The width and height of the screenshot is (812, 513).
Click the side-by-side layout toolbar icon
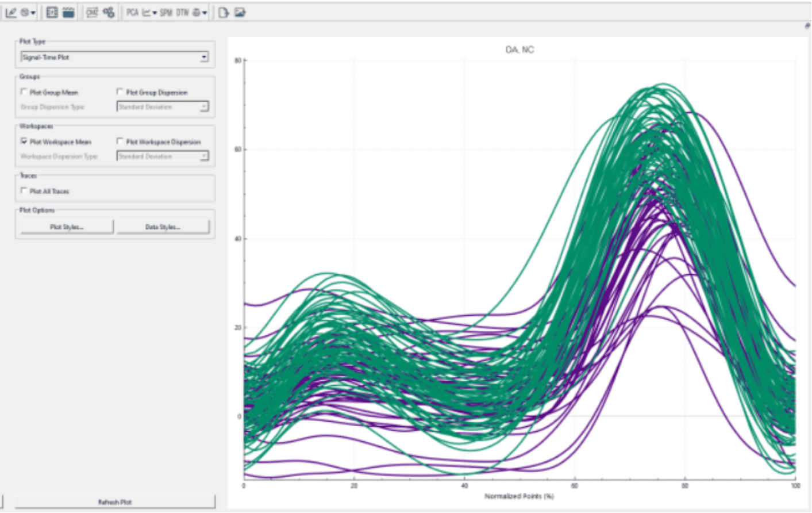pyautogui.click(x=52, y=12)
